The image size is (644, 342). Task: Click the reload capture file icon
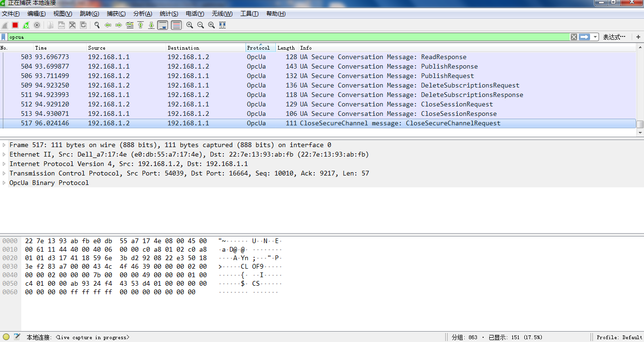tap(83, 25)
